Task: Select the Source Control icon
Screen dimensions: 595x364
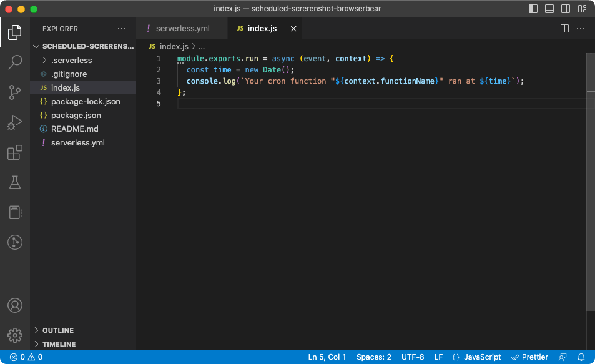Action: [x=14, y=92]
